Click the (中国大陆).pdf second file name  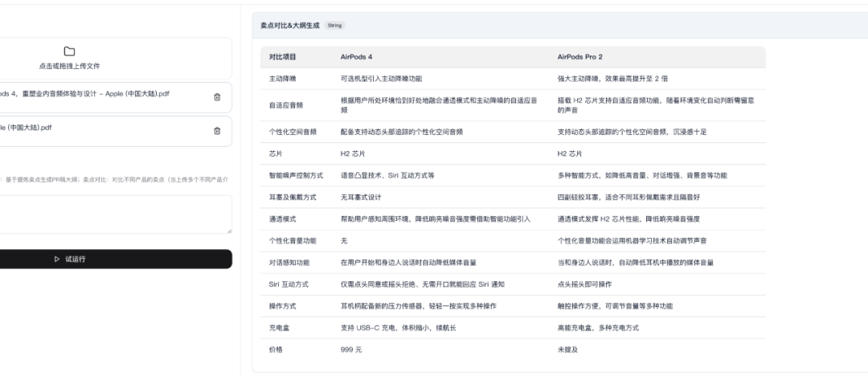(x=26, y=128)
